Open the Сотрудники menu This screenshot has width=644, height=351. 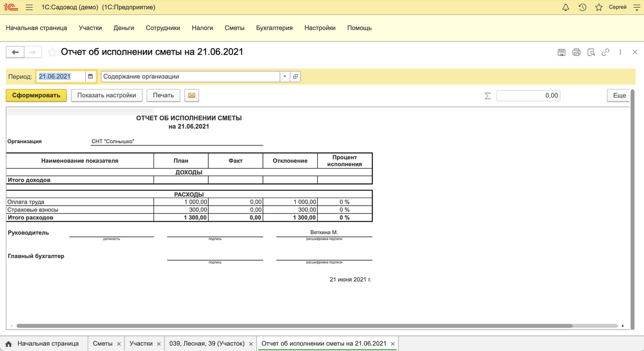point(163,28)
